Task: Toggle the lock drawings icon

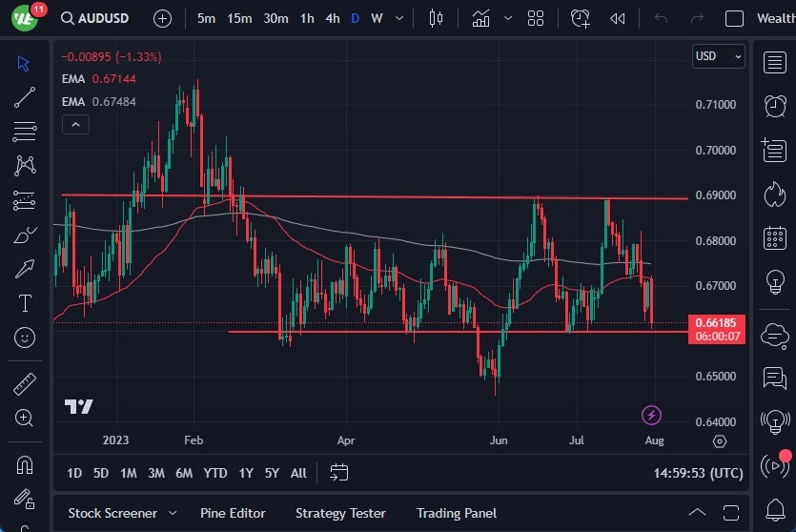Action: coord(25,499)
